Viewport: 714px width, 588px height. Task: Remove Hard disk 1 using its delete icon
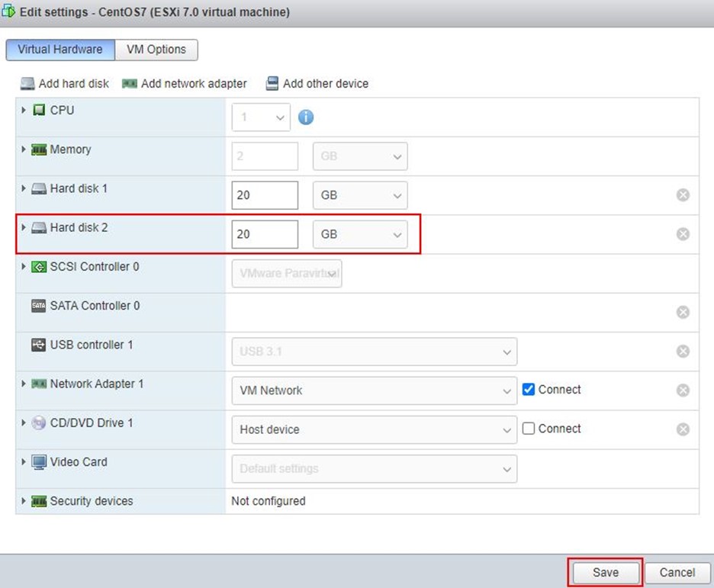tap(683, 194)
